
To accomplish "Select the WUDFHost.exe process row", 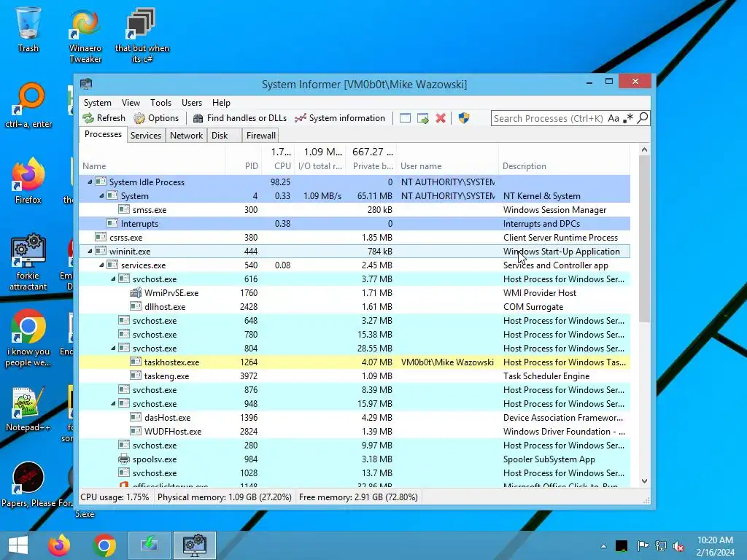I will coord(355,431).
